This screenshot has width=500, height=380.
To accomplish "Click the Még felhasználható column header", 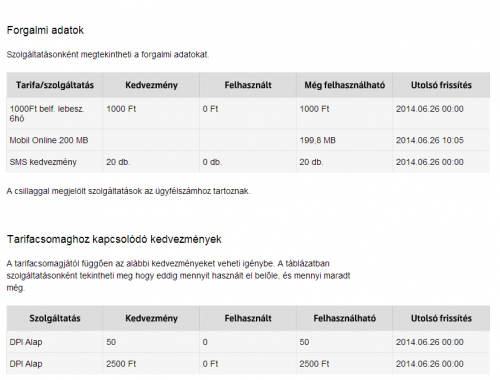I will 344,85.
